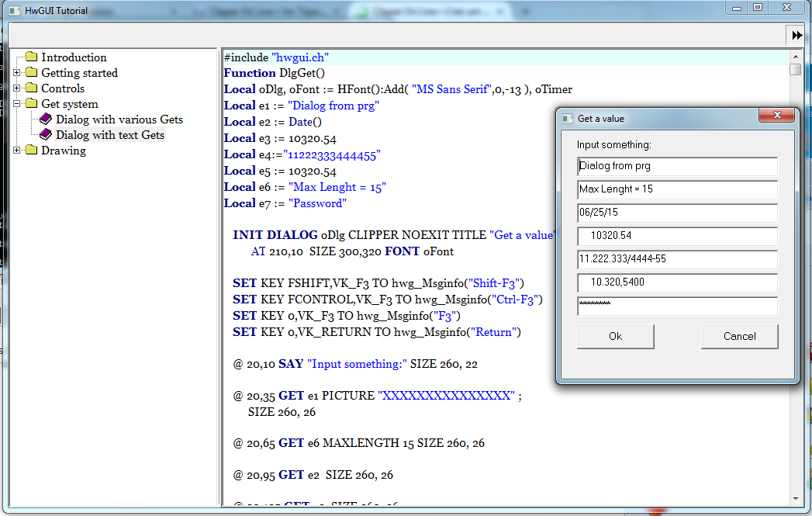The image size is (812, 516).
Task: Select the Dialog with text Gets item
Action: pos(109,135)
